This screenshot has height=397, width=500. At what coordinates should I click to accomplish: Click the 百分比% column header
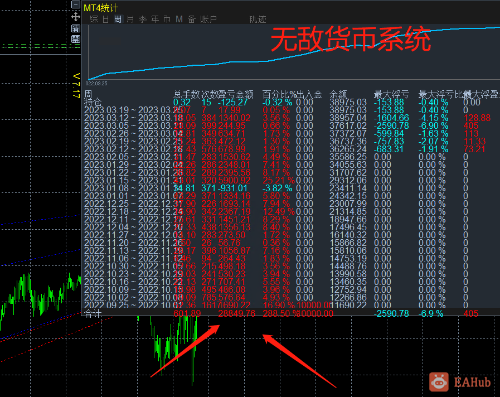pos(279,94)
